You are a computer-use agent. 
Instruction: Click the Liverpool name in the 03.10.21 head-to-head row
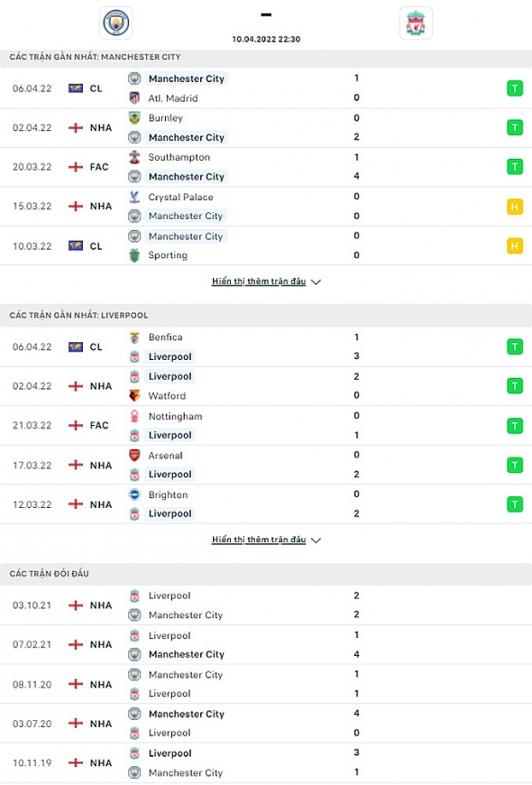click(170, 596)
